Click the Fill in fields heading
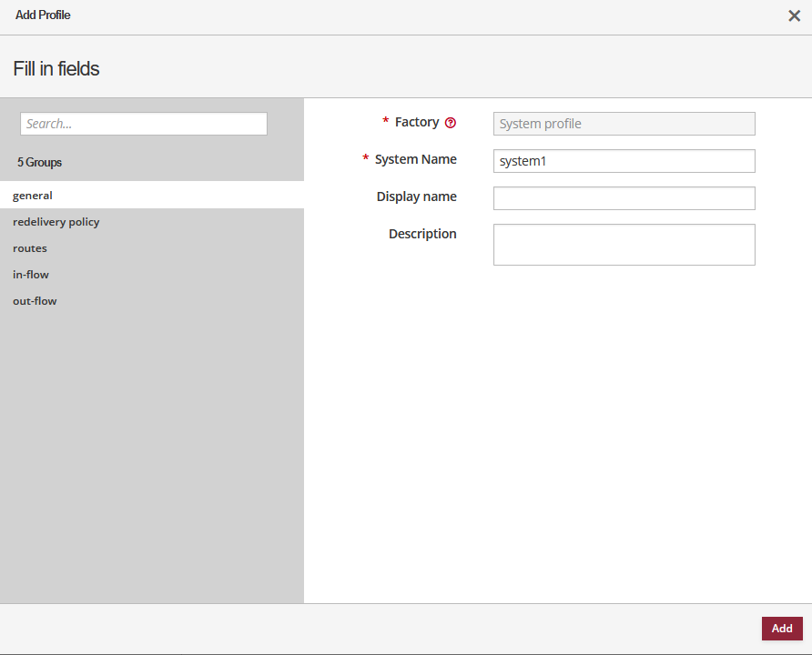 click(56, 68)
